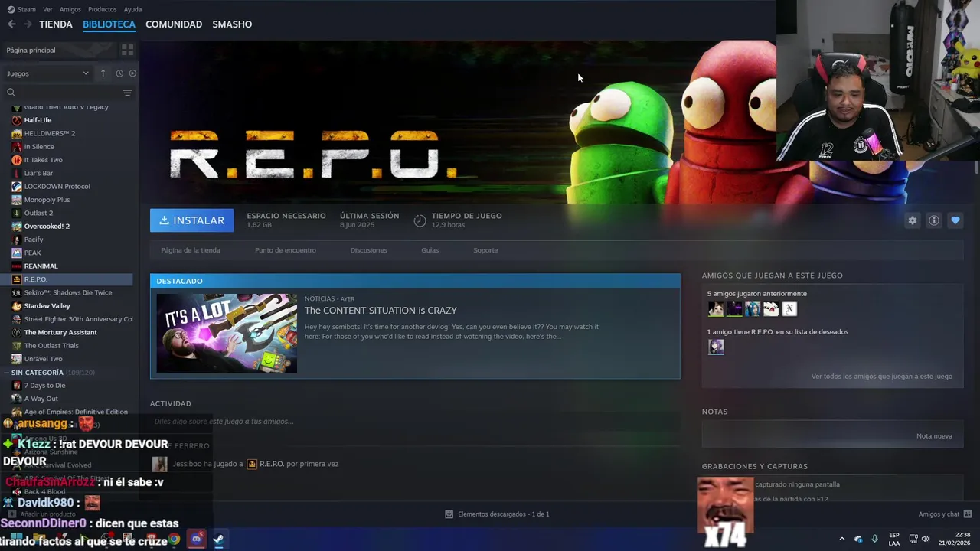Toggle the favorite heart icon
This screenshot has width=980, height=551.
(x=955, y=220)
